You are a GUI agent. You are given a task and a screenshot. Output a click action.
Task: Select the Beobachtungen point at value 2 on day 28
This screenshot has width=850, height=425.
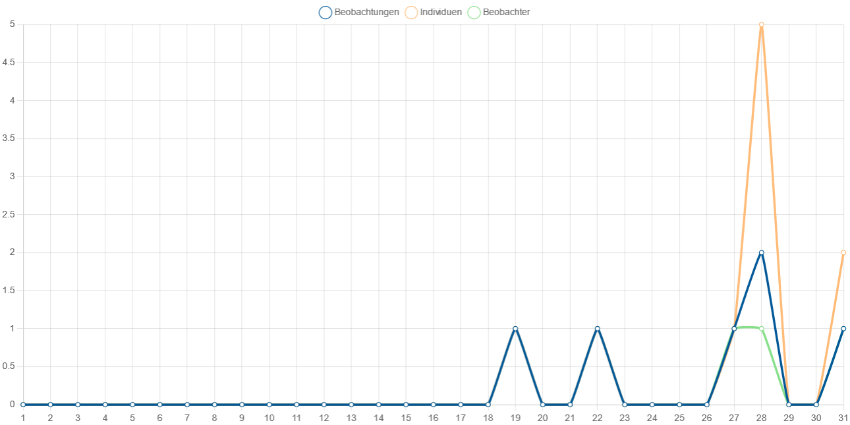tap(762, 253)
